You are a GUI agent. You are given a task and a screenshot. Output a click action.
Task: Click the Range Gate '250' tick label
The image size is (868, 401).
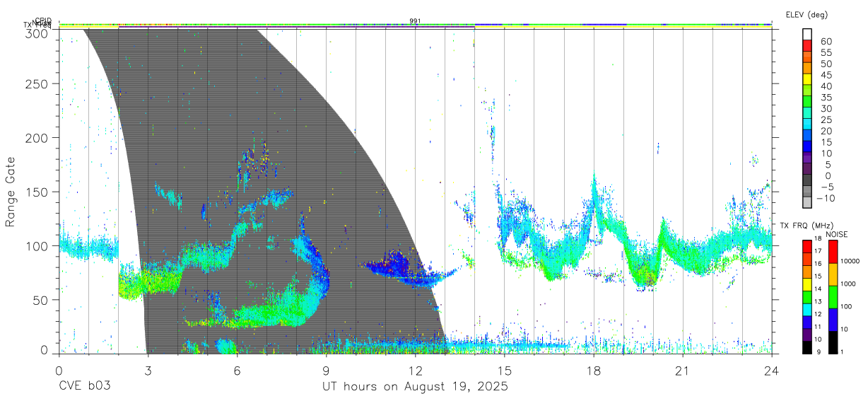pos(38,83)
